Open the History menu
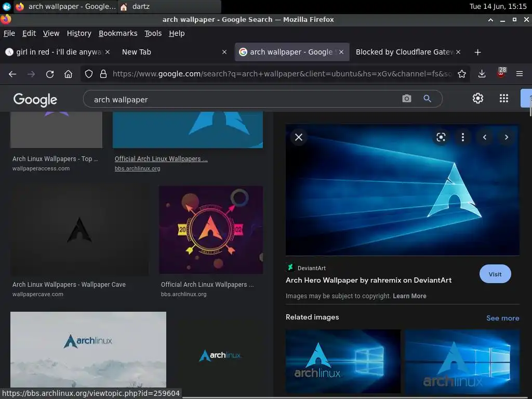The image size is (532, 399). 79,33
